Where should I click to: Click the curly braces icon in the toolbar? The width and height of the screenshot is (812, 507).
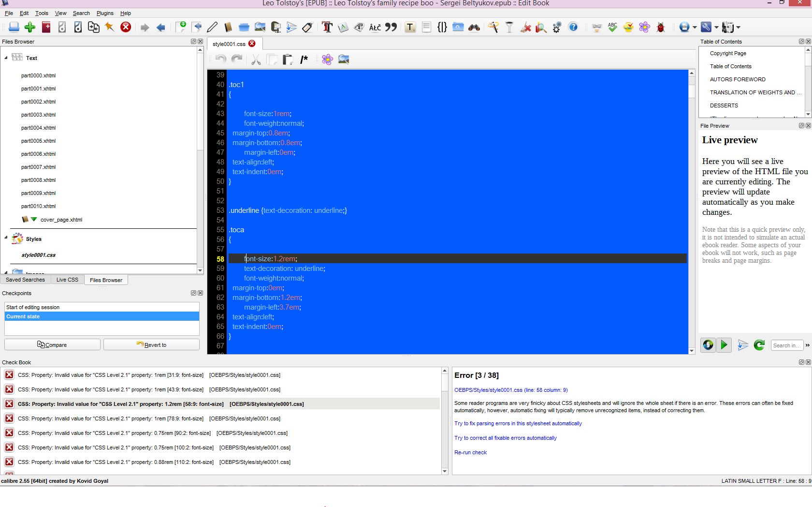[442, 28]
